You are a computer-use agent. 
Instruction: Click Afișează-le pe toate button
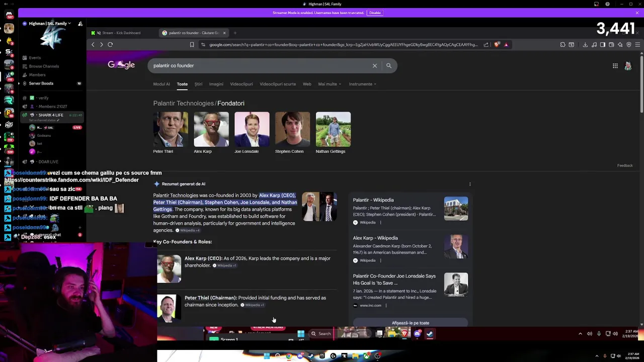pos(411,323)
